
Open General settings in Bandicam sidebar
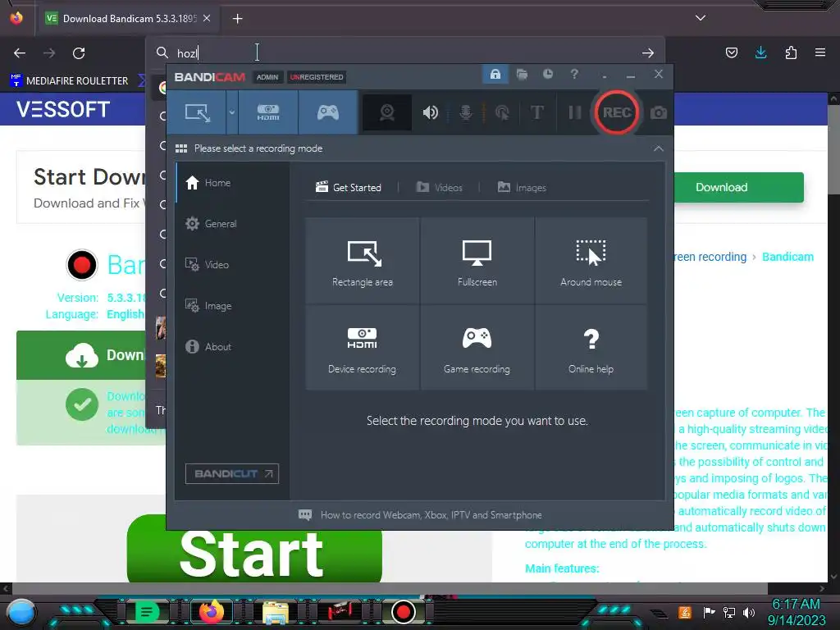coord(232,224)
